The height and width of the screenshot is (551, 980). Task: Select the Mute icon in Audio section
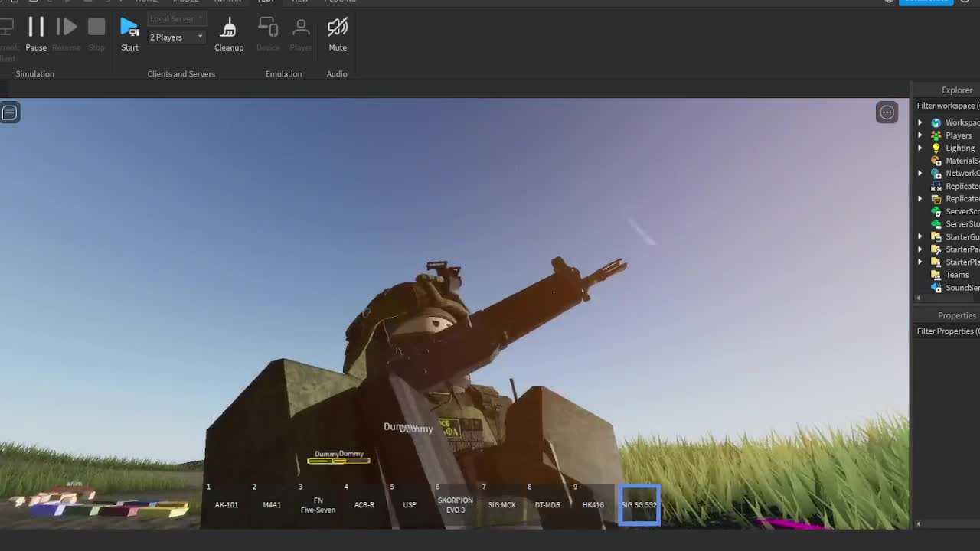click(x=337, y=29)
